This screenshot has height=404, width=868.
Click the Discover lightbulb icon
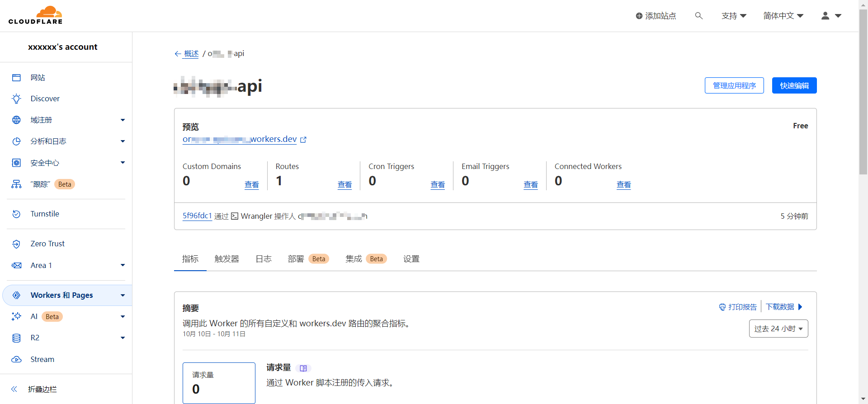click(x=16, y=99)
